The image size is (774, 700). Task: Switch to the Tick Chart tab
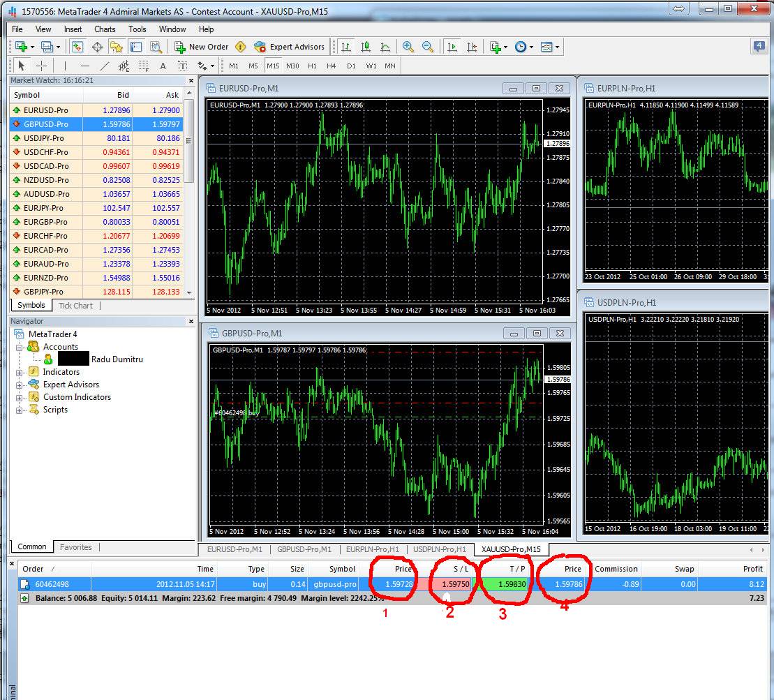[75, 306]
